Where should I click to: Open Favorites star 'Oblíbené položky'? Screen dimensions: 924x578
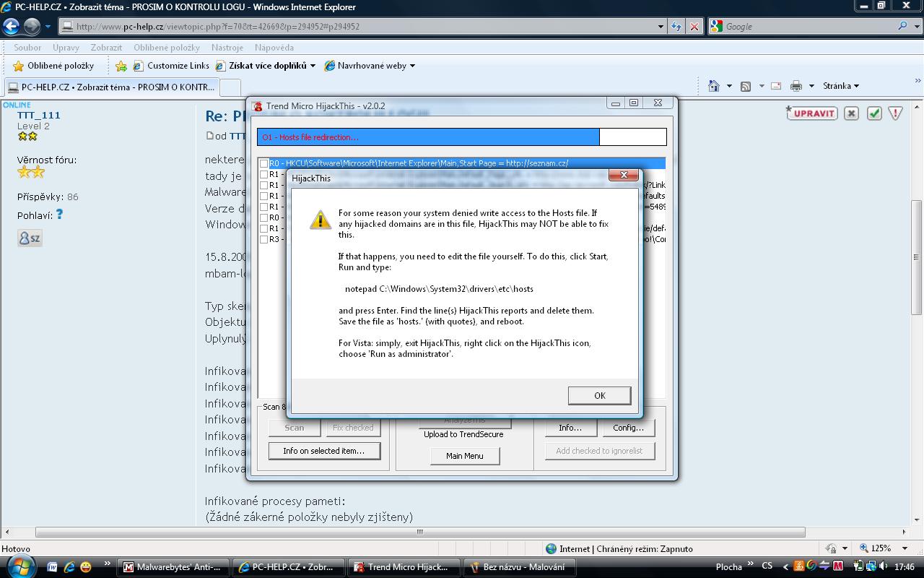click(x=53, y=66)
